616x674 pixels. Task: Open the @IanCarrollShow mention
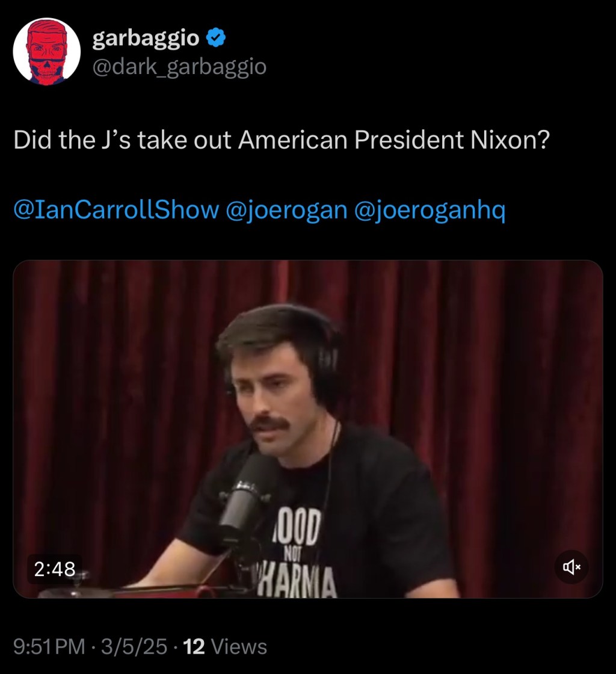(115, 210)
